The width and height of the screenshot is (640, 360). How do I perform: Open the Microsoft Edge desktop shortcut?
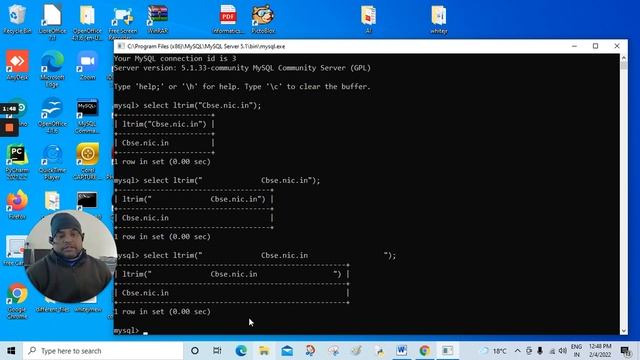[52, 69]
